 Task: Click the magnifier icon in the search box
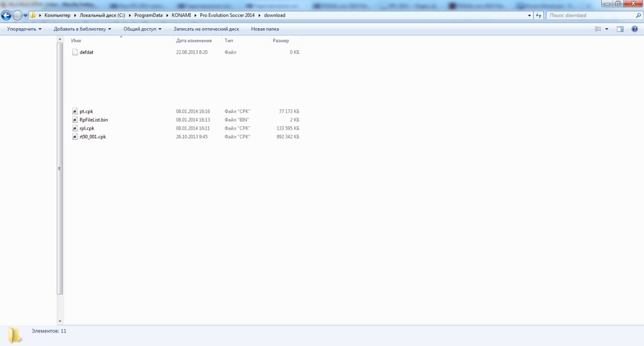[x=638, y=16]
